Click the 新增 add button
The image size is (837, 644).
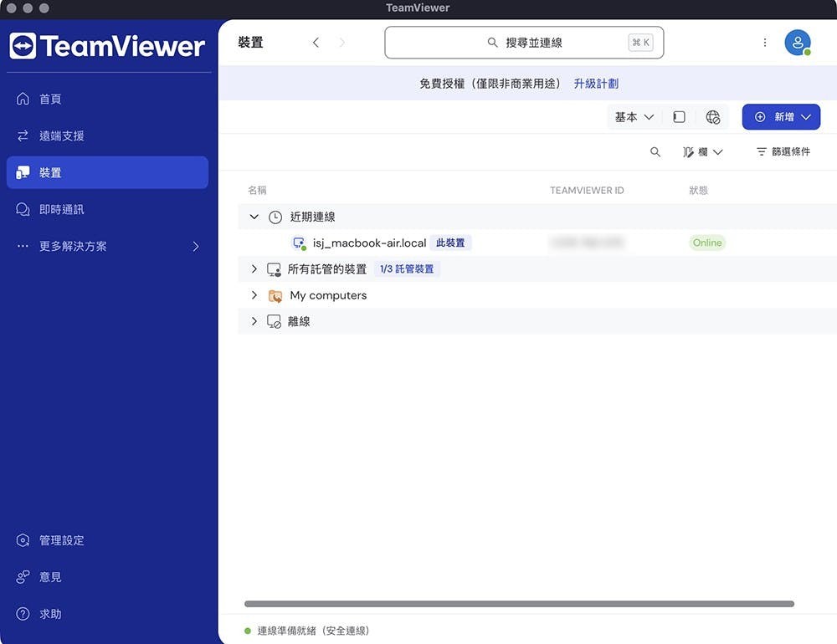782,117
